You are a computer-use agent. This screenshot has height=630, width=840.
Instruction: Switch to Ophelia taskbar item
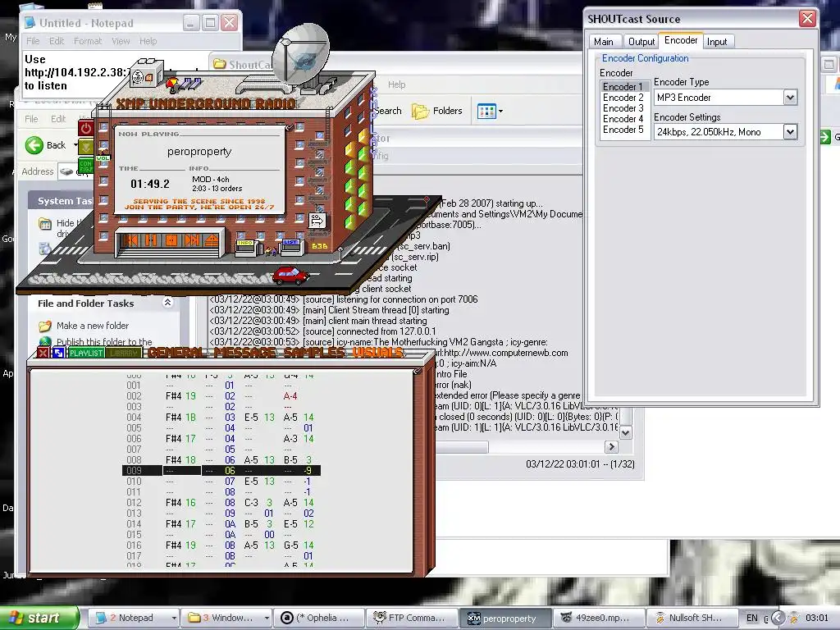coord(318,618)
